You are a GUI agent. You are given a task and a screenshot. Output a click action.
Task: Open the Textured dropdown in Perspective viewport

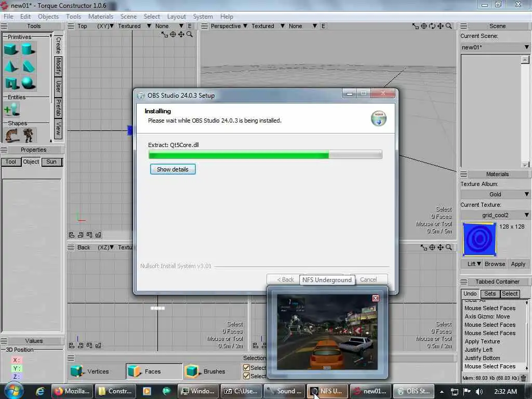[x=268, y=26]
